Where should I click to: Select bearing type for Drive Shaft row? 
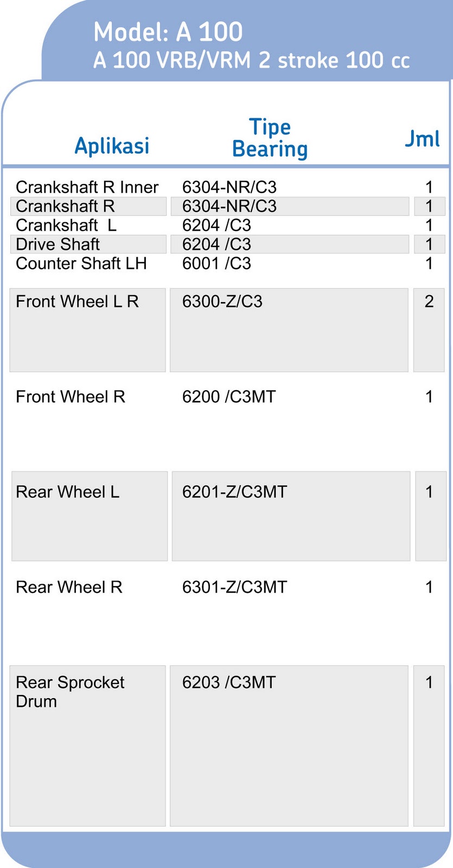click(216, 244)
